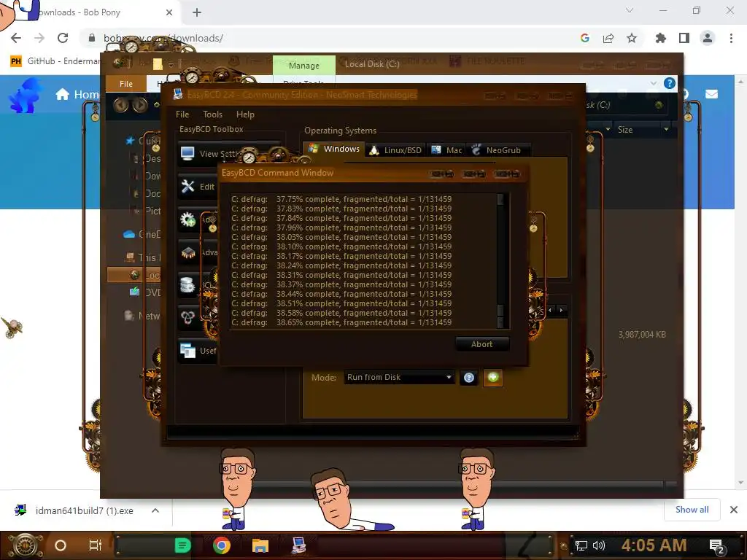Click the mail envelope icon on website
747x560 pixels.
tap(711, 94)
